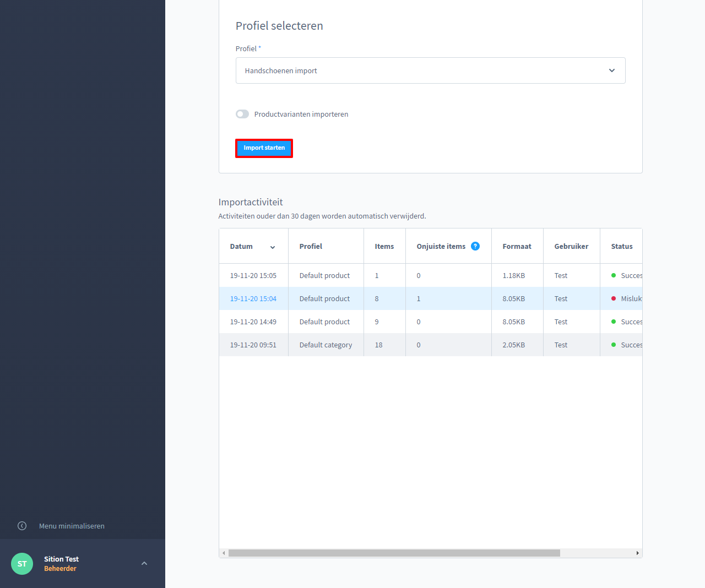Click the Profiel column header
Screen dimensions: 705x588
[x=311, y=246]
